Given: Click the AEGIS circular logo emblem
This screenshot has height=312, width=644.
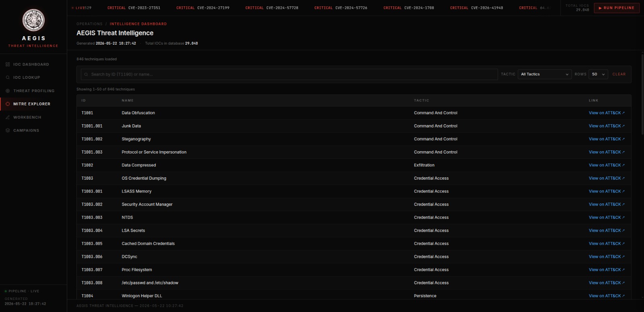Looking at the screenshot, I should click(33, 20).
